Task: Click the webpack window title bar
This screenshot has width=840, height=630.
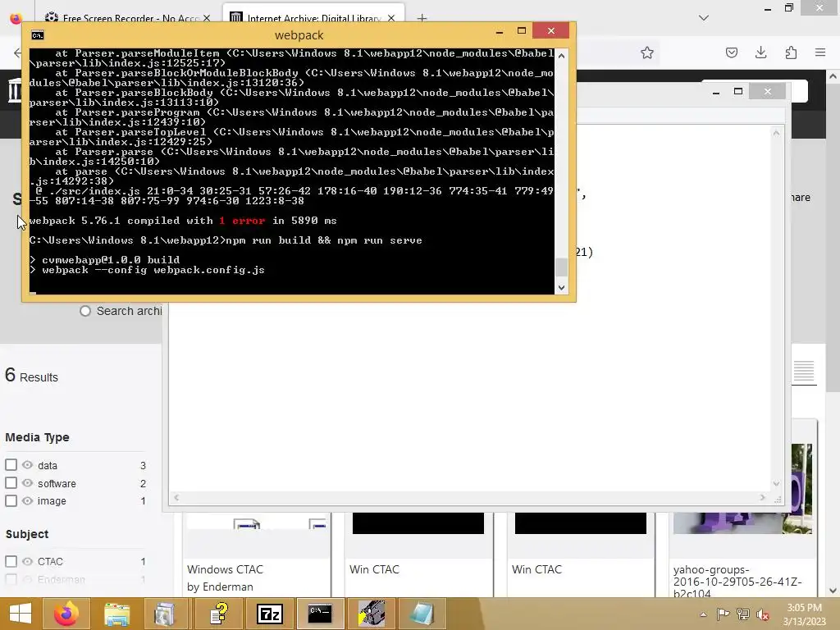Action: 299,35
